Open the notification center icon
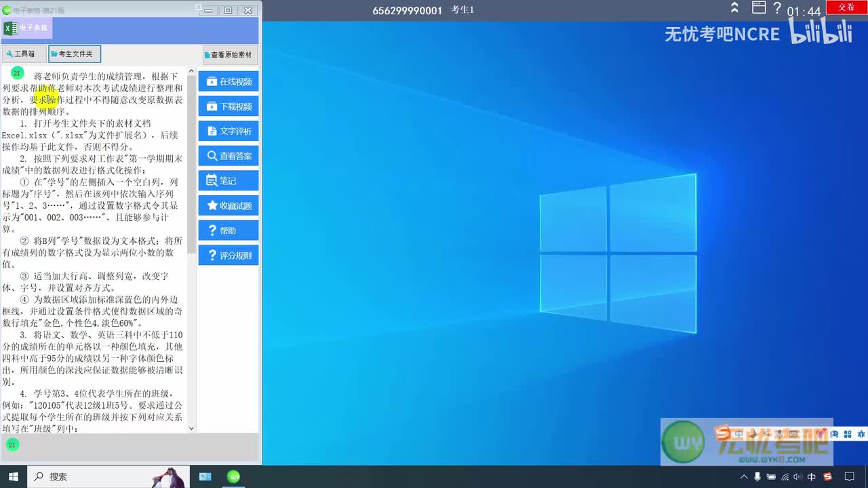This screenshot has width=868, height=488. (x=849, y=476)
